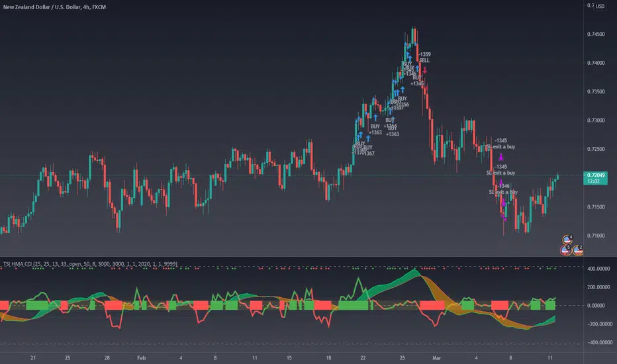
Task: Open the USD currency selector
Action: [x=600, y=7]
